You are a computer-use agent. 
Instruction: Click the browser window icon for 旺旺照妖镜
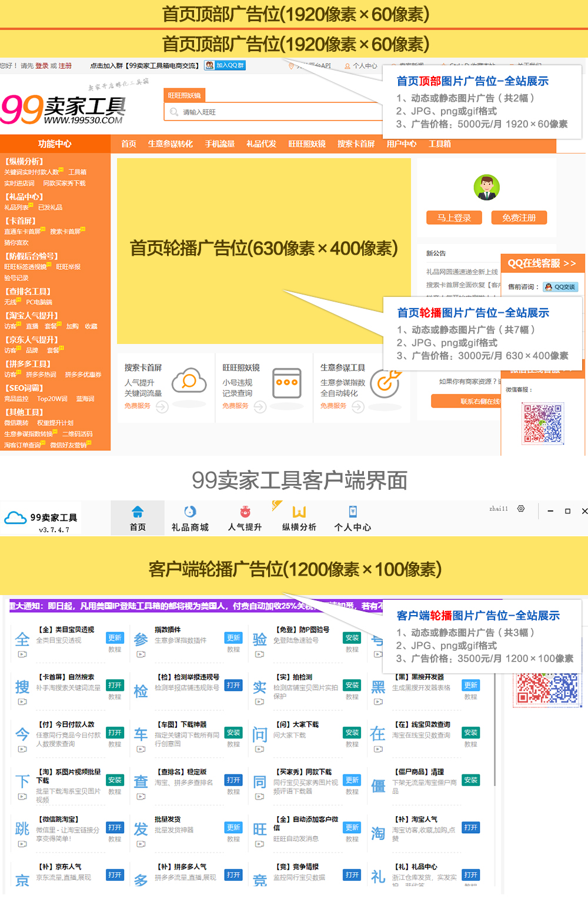tap(288, 383)
